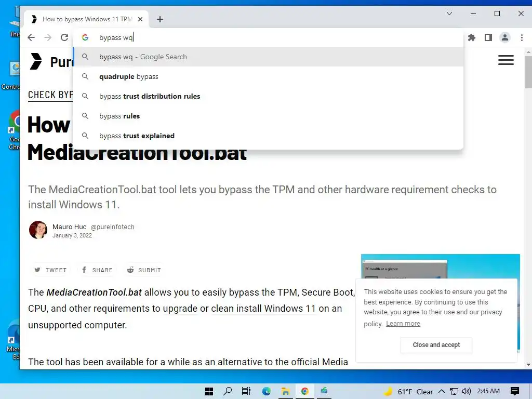Launch Microsoft Edge from the taskbar
Image resolution: width=532 pixels, height=399 pixels.
click(267, 391)
